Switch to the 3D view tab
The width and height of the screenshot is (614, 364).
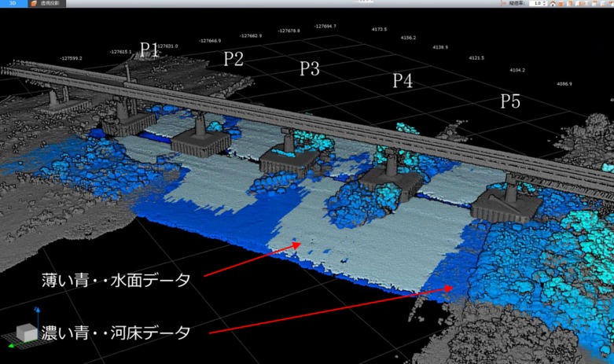[12, 3]
